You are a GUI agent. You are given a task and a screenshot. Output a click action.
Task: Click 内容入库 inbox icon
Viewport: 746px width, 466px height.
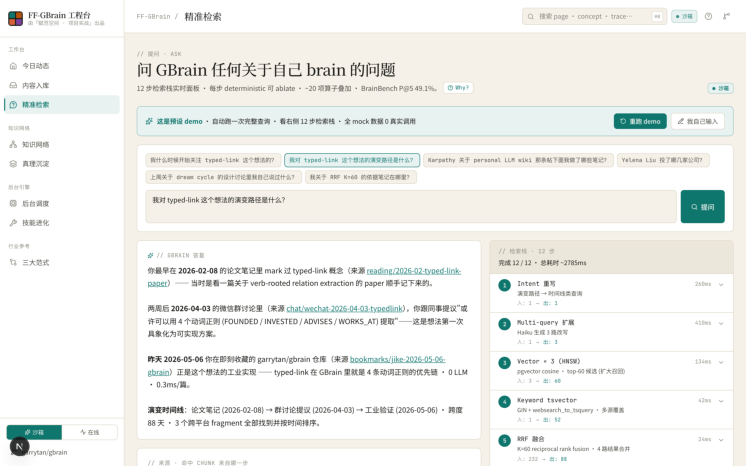click(13, 85)
